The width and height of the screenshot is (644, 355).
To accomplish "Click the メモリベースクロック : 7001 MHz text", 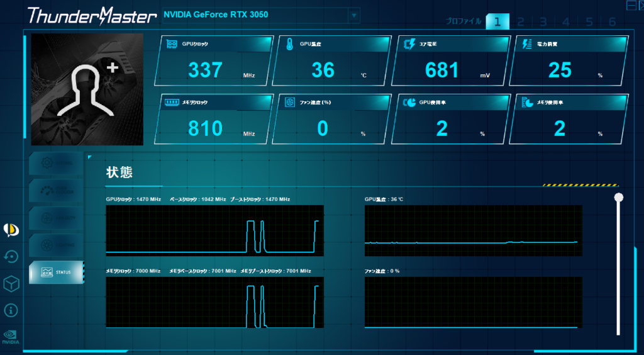I will pos(203,271).
